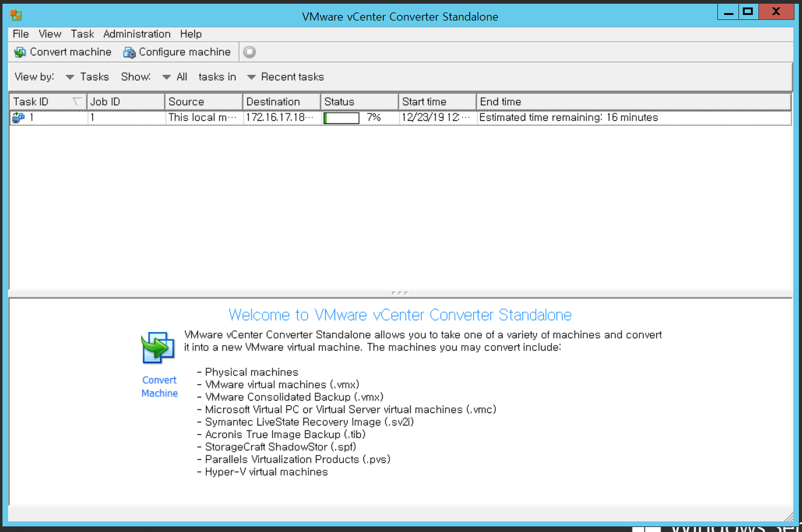Click 'VMware virtual machines (.vmx)' text
Screen dimensions: 802x532
point(282,384)
